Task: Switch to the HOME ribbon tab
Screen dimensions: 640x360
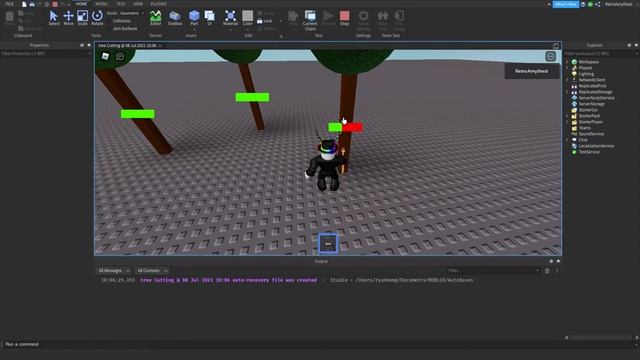Action: pos(81,4)
